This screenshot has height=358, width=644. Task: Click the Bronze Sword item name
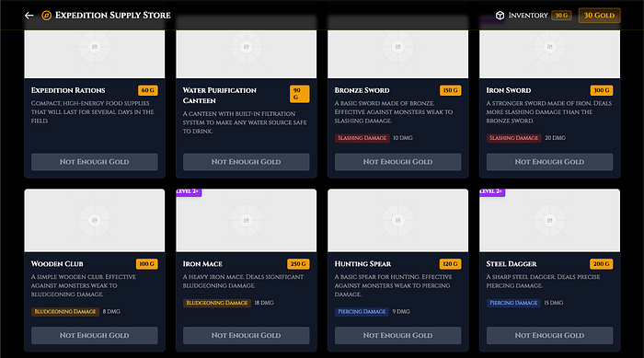[x=362, y=90]
